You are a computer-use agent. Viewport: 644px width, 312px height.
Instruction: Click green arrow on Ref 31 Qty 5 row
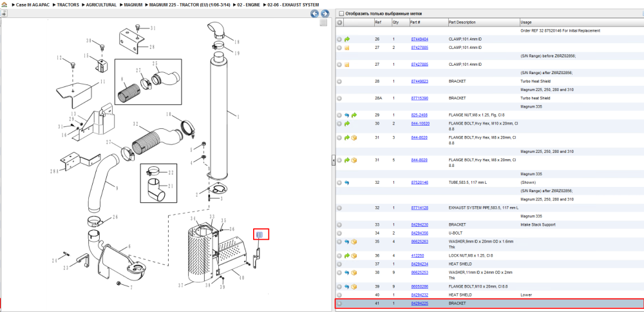[x=347, y=159]
